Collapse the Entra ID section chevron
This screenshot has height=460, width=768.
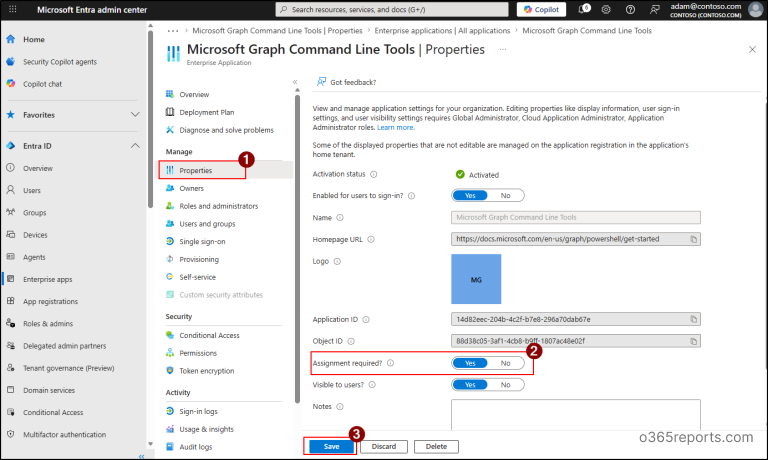click(135, 145)
